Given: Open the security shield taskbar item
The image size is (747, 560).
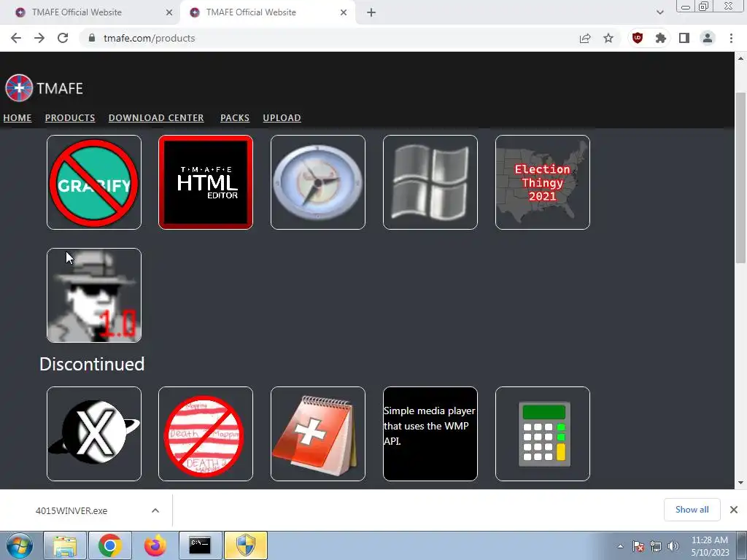Looking at the screenshot, I should 246,545.
